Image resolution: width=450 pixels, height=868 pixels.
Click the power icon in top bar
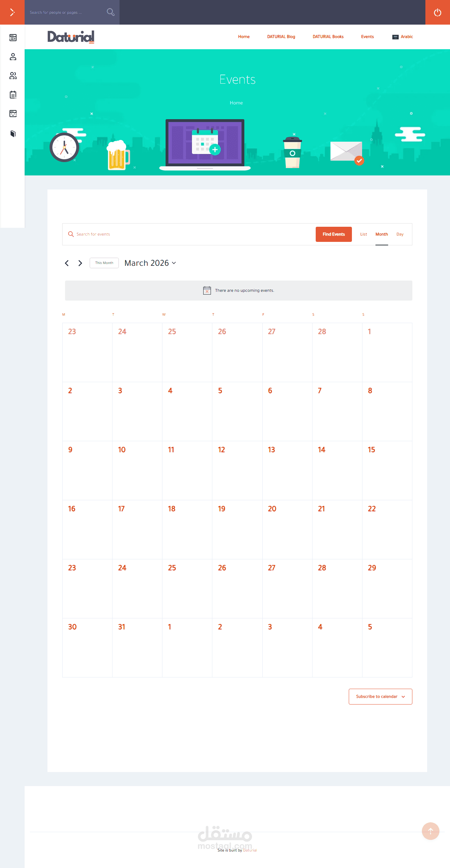click(x=437, y=12)
